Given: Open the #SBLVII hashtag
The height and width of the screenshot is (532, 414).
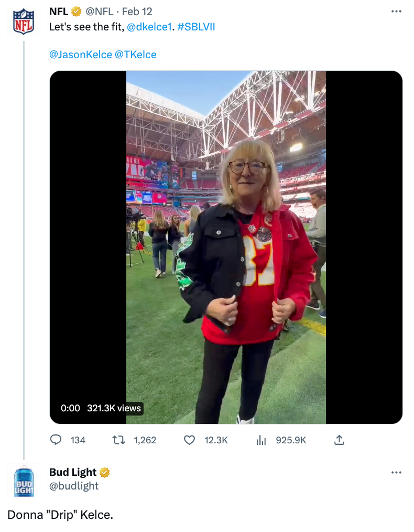Looking at the screenshot, I should click(196, 27).
